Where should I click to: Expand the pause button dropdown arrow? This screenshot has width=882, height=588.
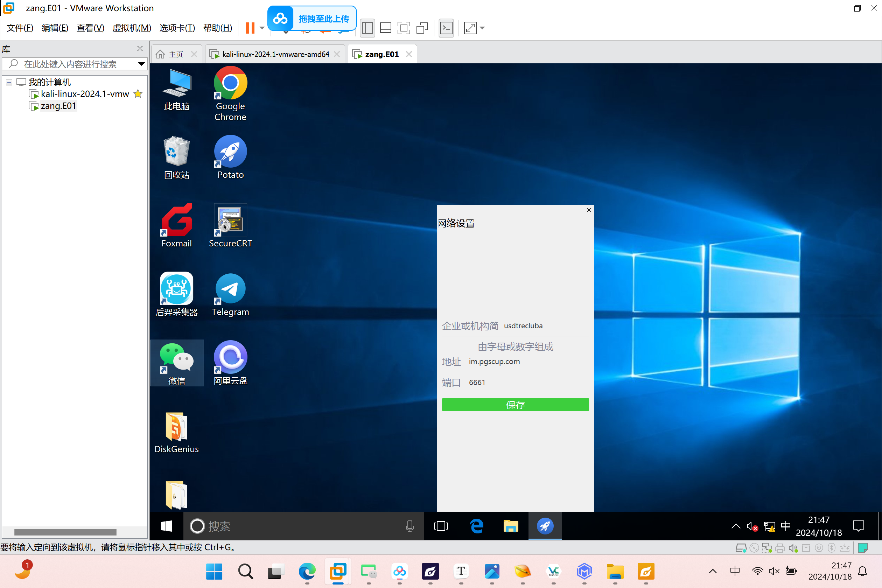[x=262, y=28]
